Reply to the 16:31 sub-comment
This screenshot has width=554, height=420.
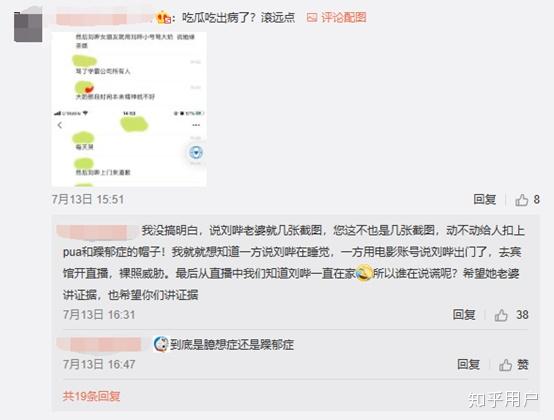(464, 315)
